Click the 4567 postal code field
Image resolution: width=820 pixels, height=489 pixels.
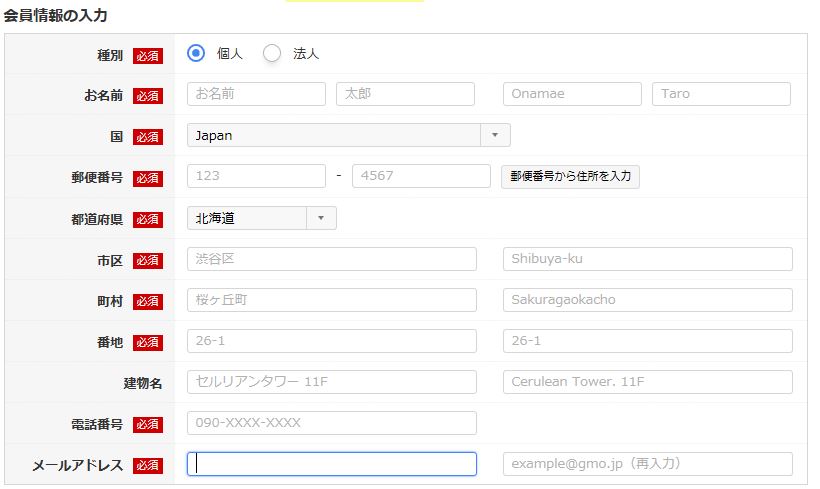(x=421, y=176)
